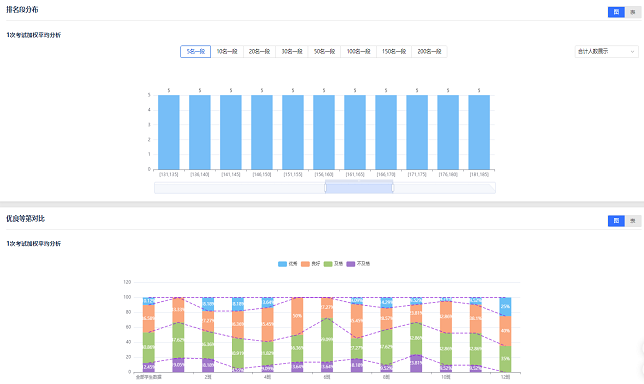Click the 35% green segment of 12班
This screenshot has width=644, height=384.
505,359
